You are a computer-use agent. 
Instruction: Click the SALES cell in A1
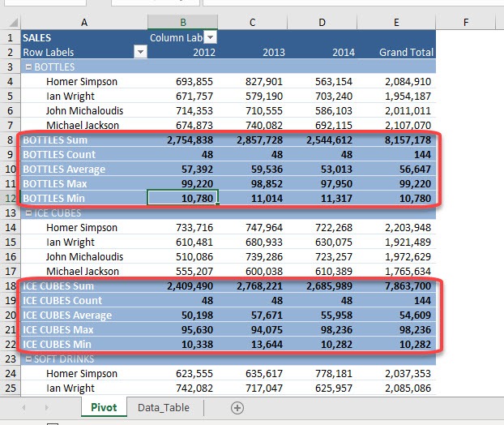pyautogui.click(x=84, y=37)
